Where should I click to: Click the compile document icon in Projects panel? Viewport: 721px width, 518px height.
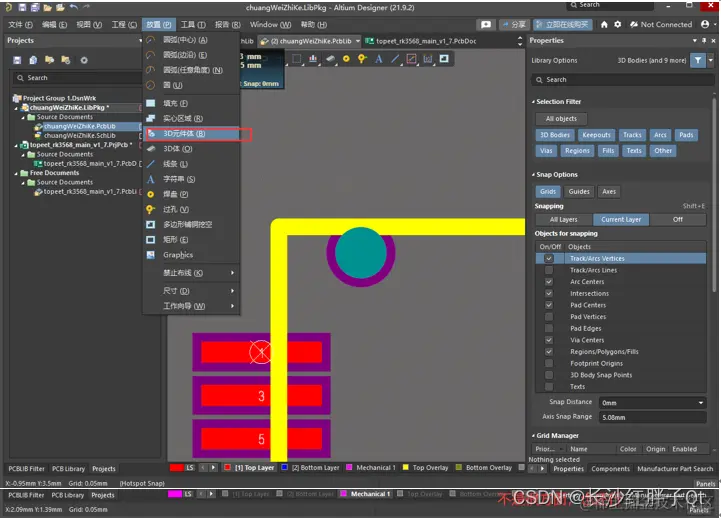33,60
